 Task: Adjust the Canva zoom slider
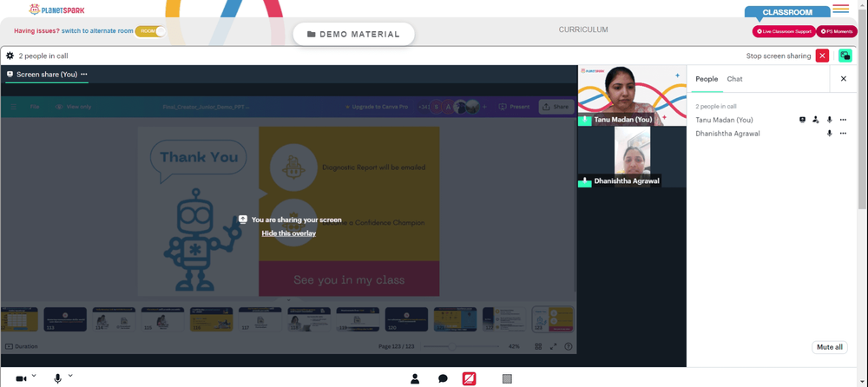click(452, 346)
